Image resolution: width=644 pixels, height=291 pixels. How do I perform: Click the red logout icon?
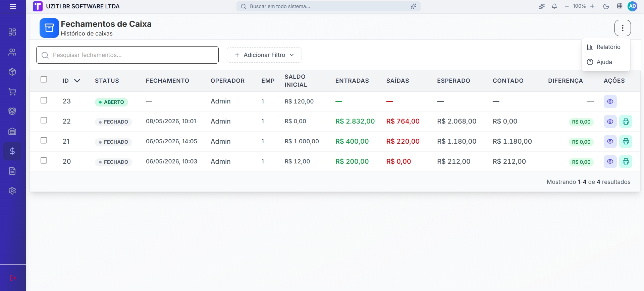tap(13, 278)
